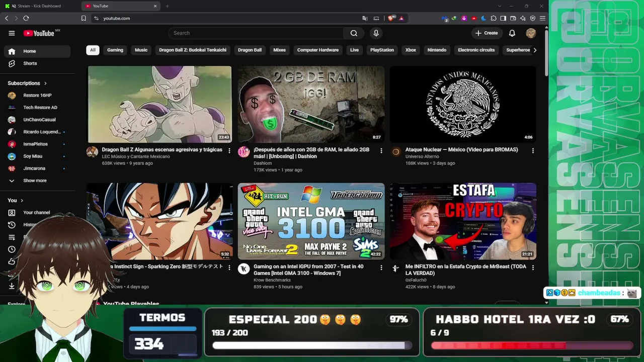Click the YouTube search input field
This screenshot has height=362, width=644.
tap(257, 33)
